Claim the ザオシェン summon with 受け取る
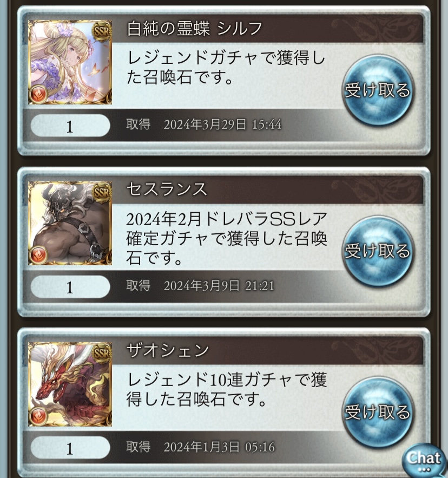448x478 pixels. pyautogui.click(x=377, y=412)
